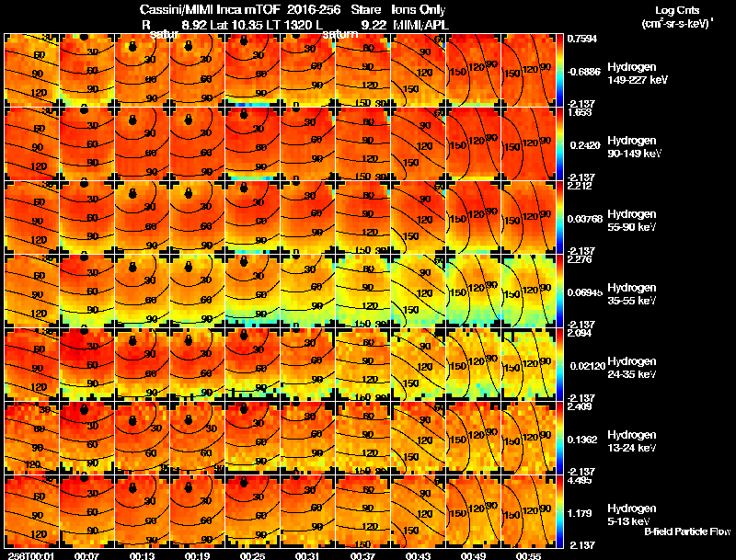Click the 'Cassini/MIMI Inca mTOF' title text
This screenshot has height=560, width=736.
[210, 9]
